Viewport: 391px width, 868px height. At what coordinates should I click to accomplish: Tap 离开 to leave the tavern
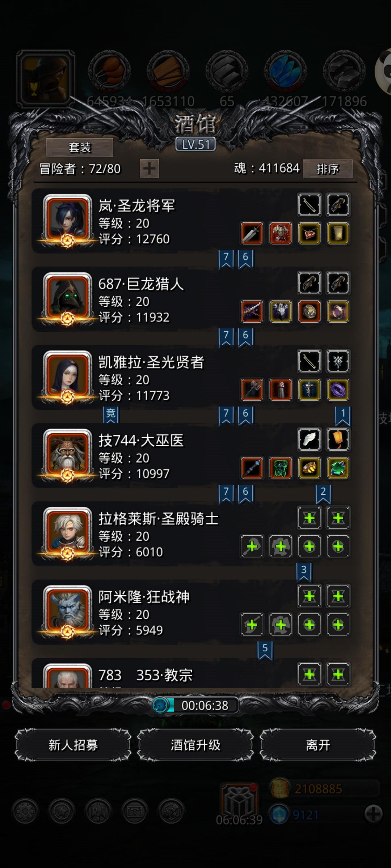[x=318, y=745]
